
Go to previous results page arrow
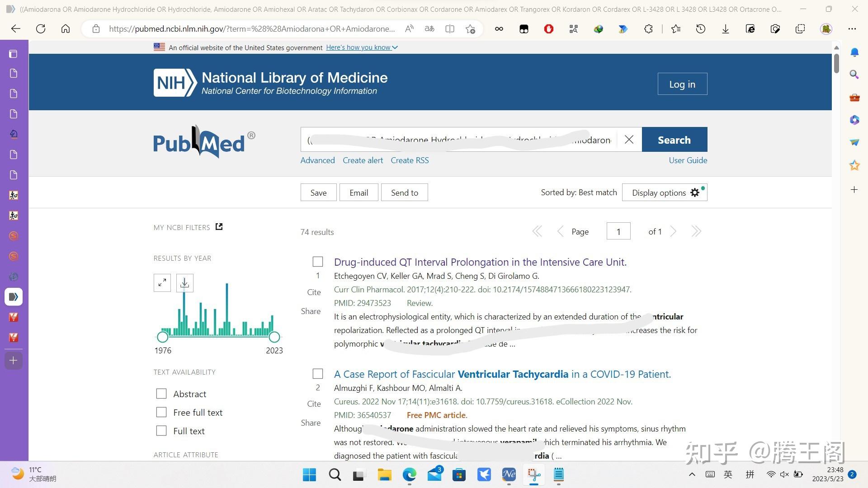tap(560, 232)
